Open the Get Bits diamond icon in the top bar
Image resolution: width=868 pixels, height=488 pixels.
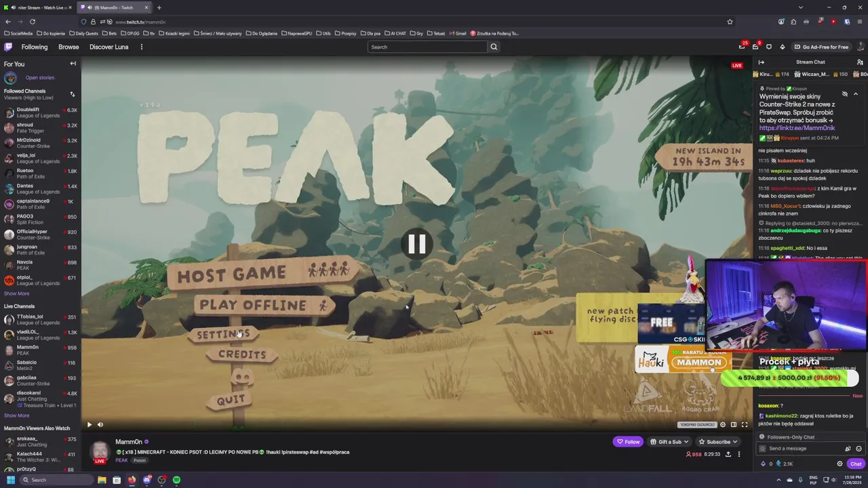783,47
